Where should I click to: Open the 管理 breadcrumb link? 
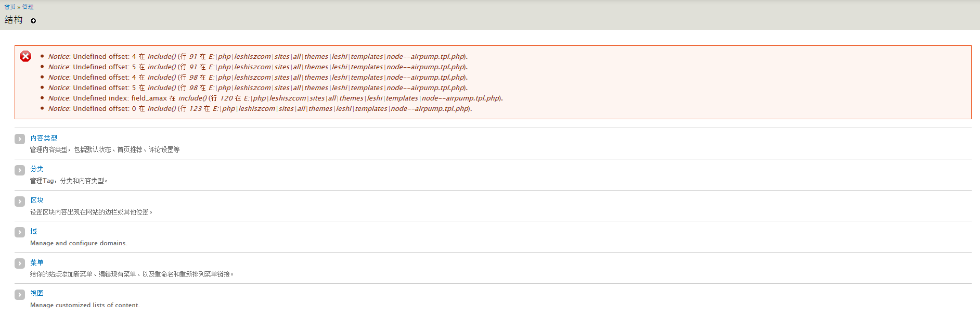coord(28,7)
